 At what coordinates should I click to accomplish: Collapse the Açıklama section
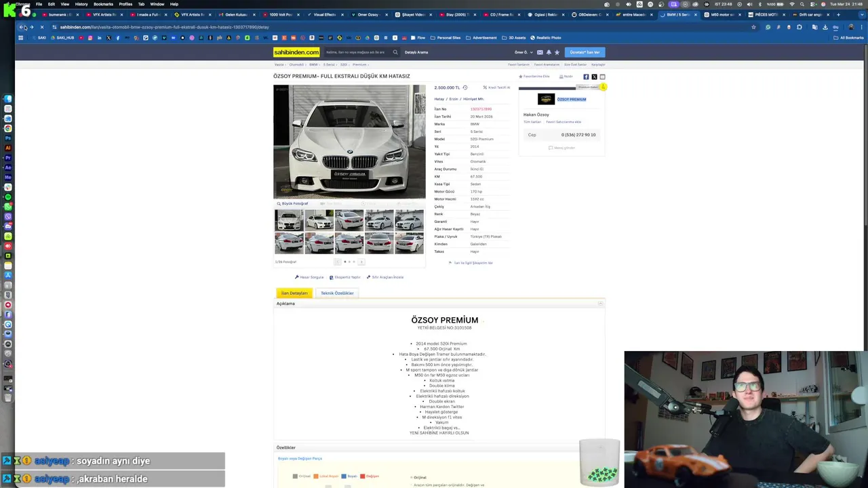[x=600, y=304]
